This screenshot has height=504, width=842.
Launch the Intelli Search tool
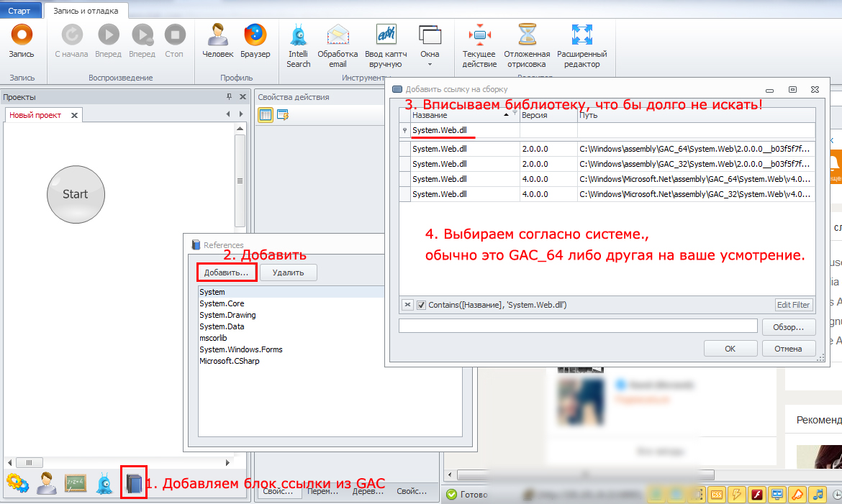[298, 45]
